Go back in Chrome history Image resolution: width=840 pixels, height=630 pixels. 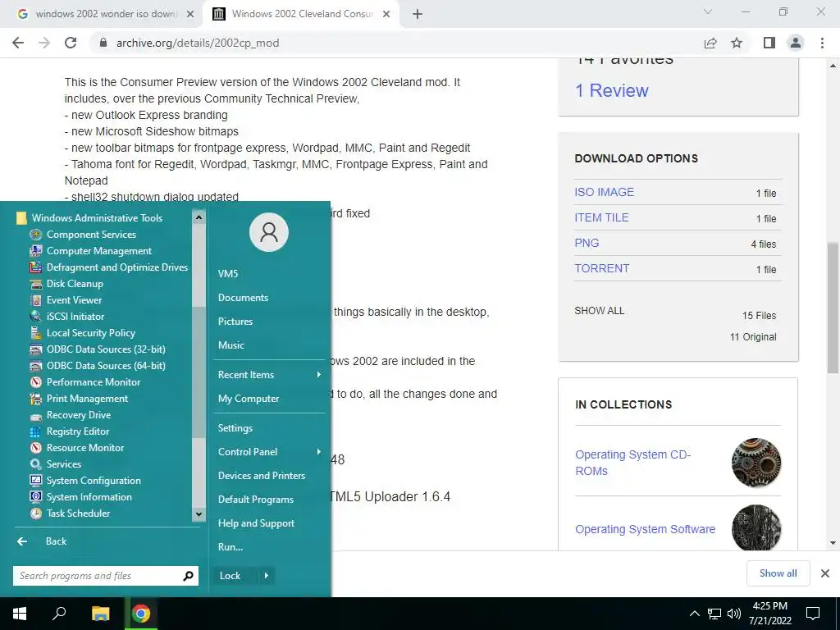click(x=18, y=43)
